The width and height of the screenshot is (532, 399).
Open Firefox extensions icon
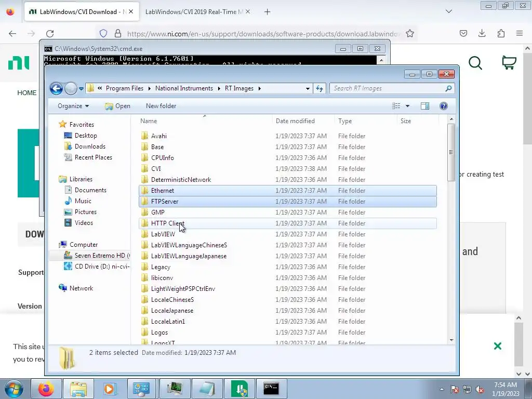point(501,33)
